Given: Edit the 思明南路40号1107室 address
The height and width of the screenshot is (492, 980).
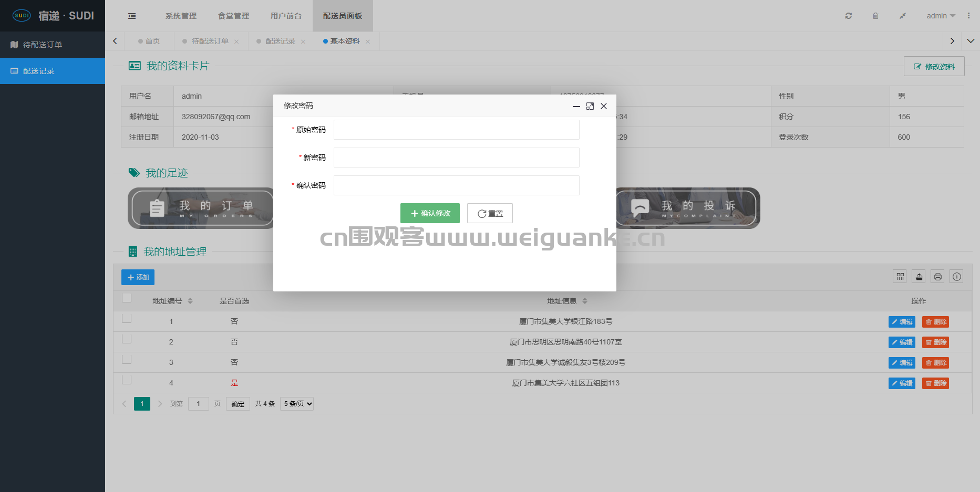Looking at the screenshot, I should (902, 342).
